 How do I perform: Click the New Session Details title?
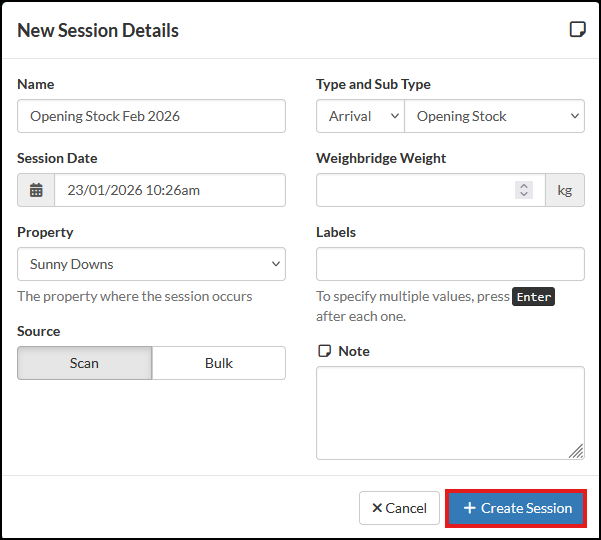pos(98,30)
